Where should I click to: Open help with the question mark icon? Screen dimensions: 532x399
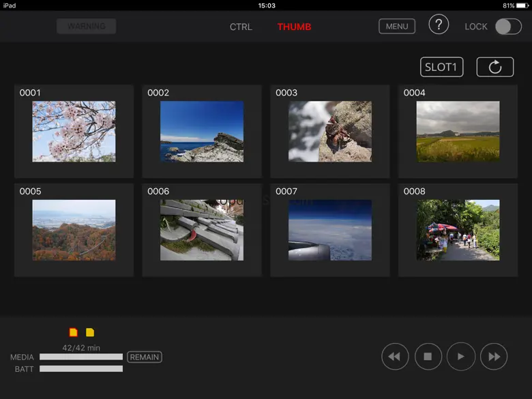point(439,25)
